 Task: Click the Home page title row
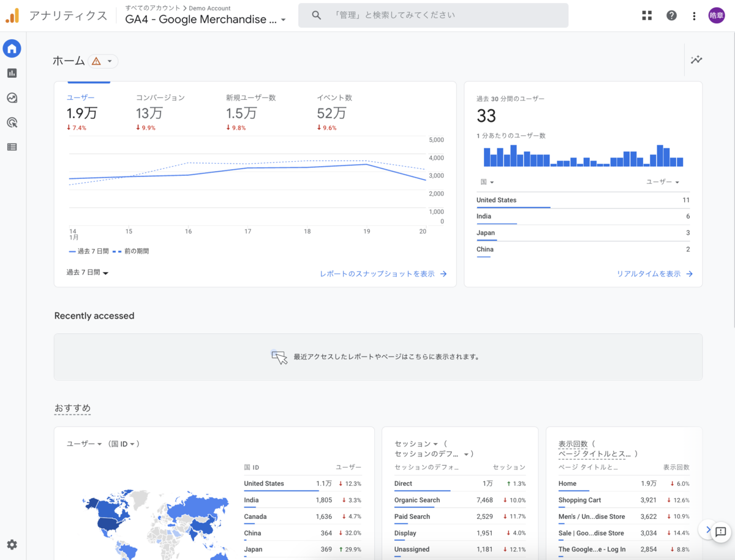(x=624, y=483)
